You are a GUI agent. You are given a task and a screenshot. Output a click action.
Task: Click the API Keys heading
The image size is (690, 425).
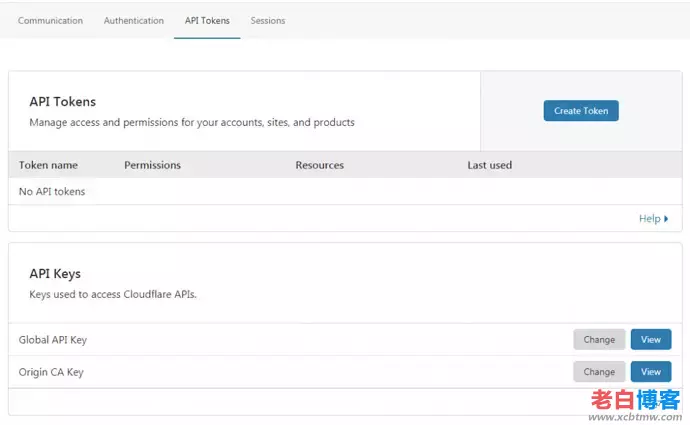tap(55, 274)
